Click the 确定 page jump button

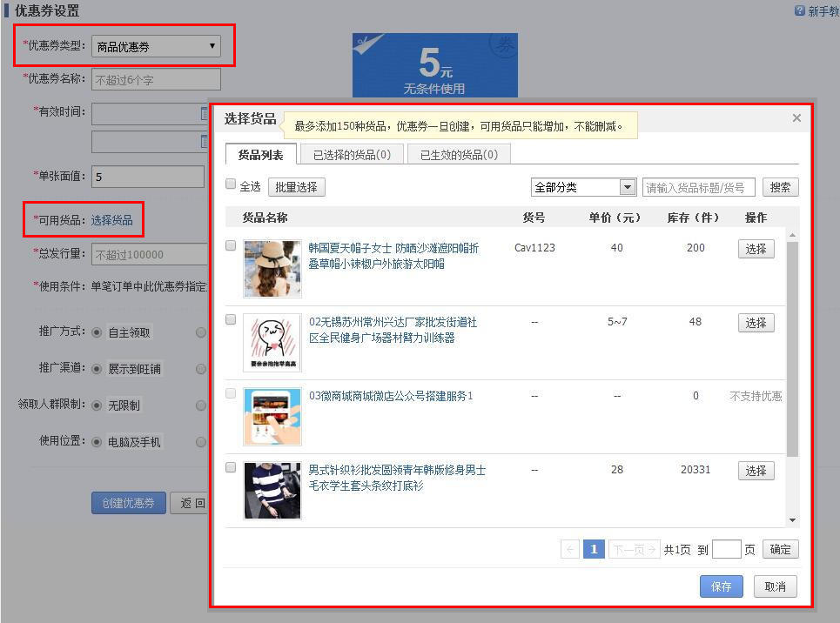[781, 549]
